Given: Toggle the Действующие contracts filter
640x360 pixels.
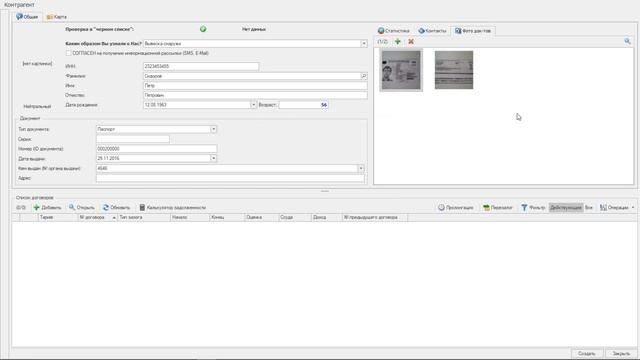Looking at the screenshot, I should [x=566, y=207].
